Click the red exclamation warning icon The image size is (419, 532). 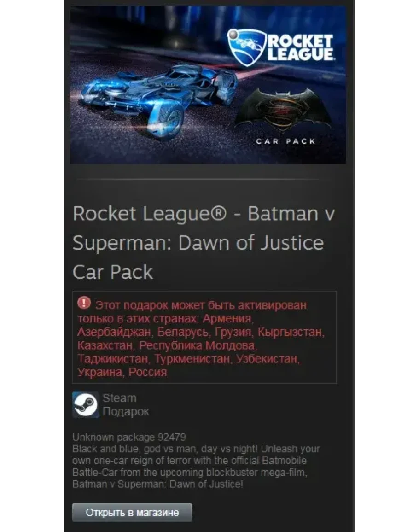[84, 303]
